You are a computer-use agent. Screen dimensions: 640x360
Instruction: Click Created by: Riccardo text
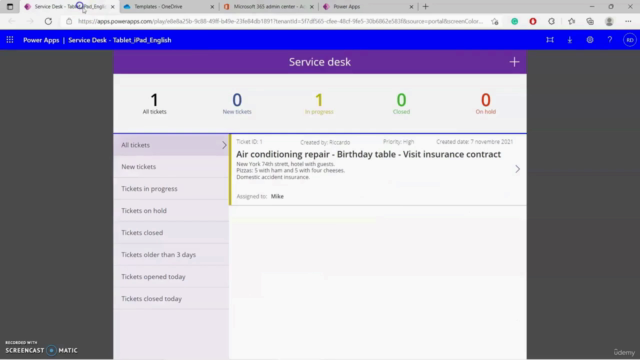point(325,142)
